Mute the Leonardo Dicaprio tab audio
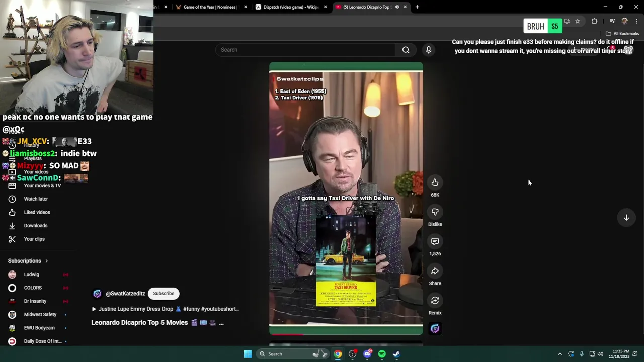The width and height of the screenshot is (644, 362). tap(397, 7)
